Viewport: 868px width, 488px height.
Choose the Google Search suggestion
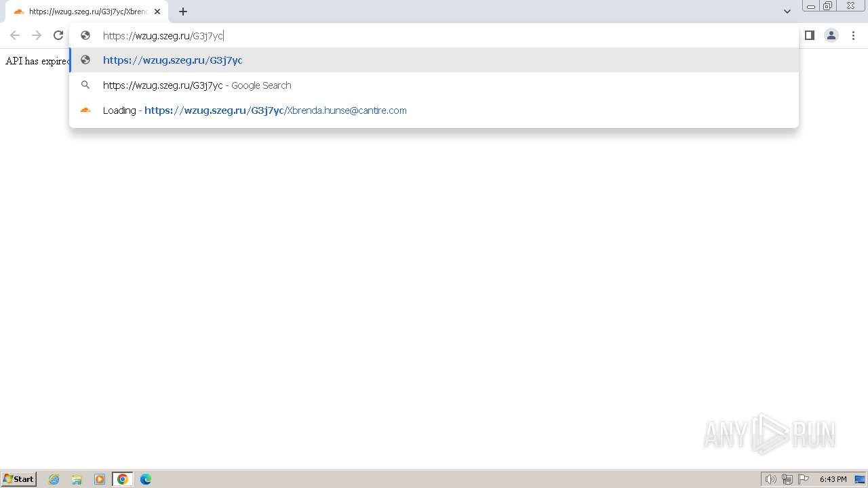(434, 85)
